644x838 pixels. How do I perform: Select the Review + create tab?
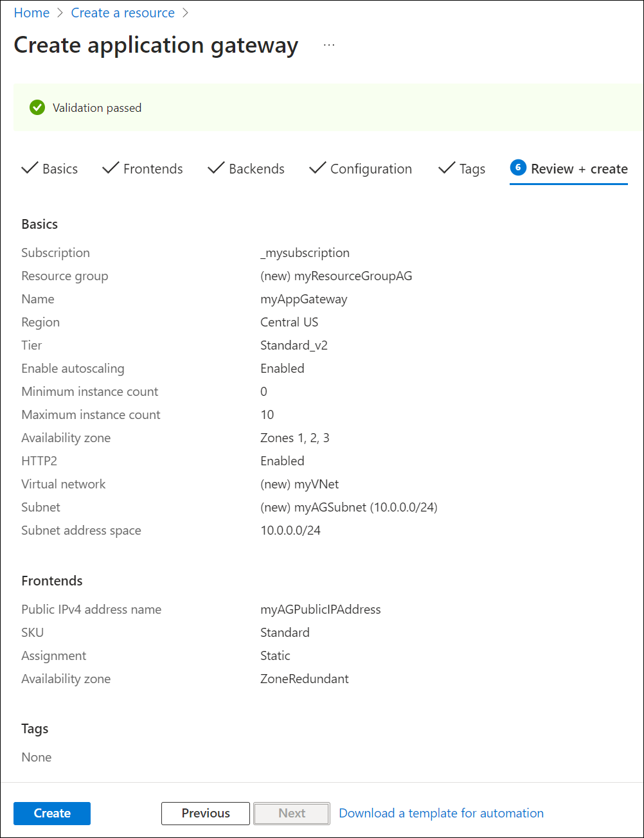[x=579, y=168]
